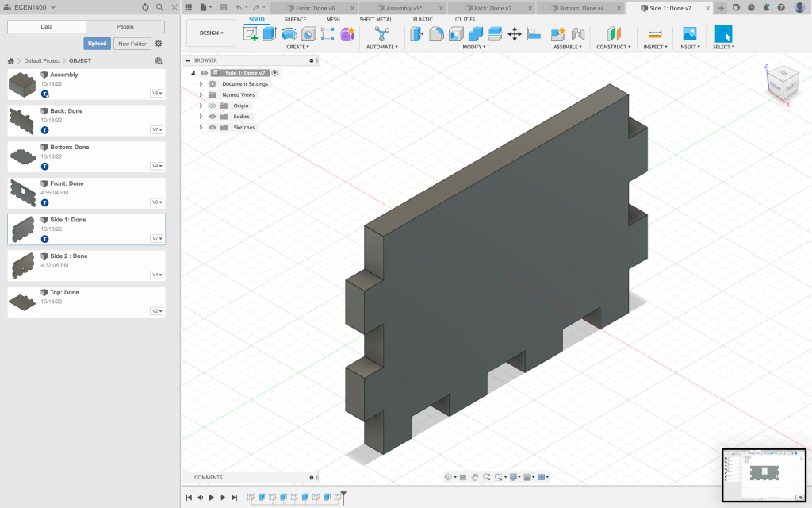Open the Front: Done file thumbnail
The width and height of the screenshot is (812, 508).
[x=22, y=193]
